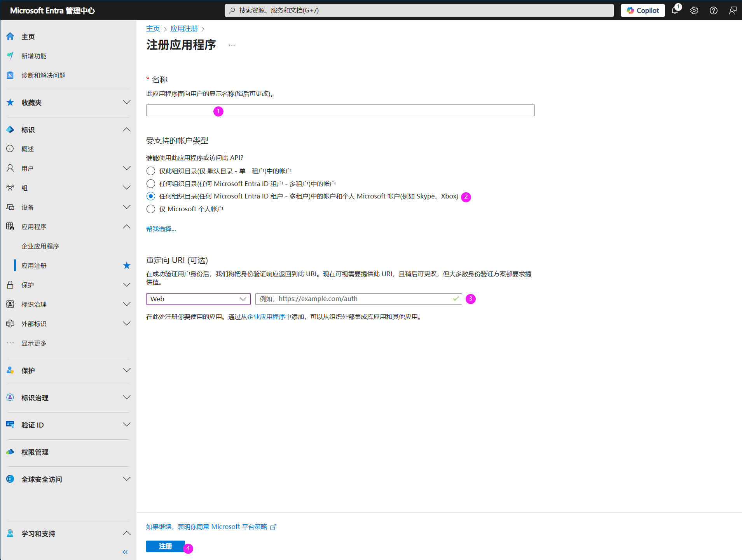Image resolution: width=742 pixels, height=560 pixels.
Task: Expand the 外部标识 submenu chevron
Action: click(127, 324)
